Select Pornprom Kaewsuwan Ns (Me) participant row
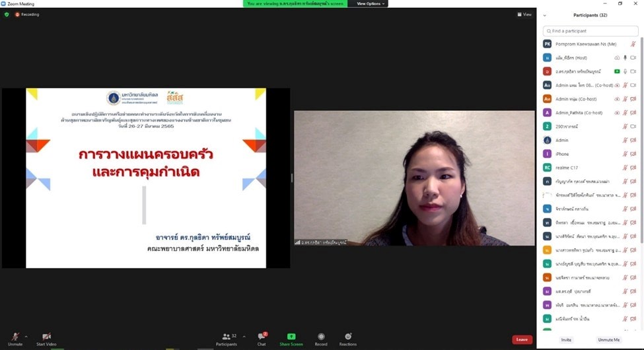644x350 pixels. point(590,44)
